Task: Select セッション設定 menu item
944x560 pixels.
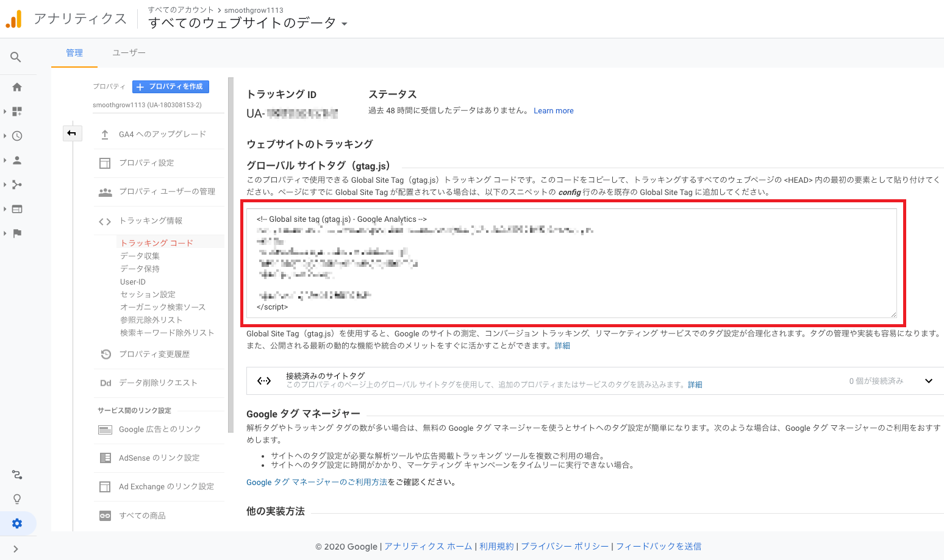Action: coord(148,294)
